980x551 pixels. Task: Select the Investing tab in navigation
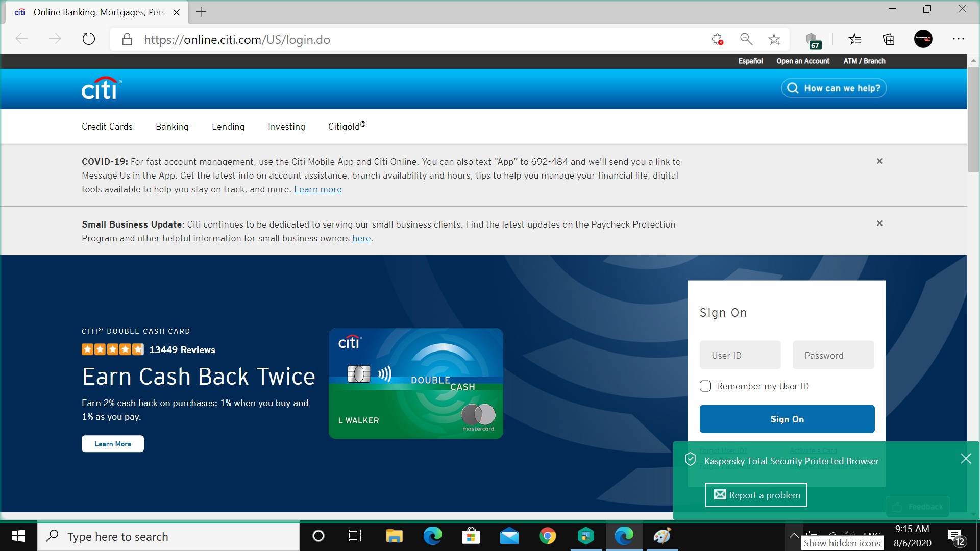pyautogui.click(x=286, y=126)
